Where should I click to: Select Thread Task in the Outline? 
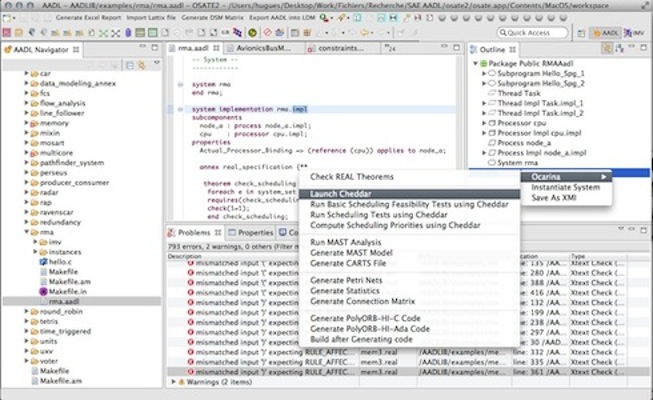click(519, 93)
